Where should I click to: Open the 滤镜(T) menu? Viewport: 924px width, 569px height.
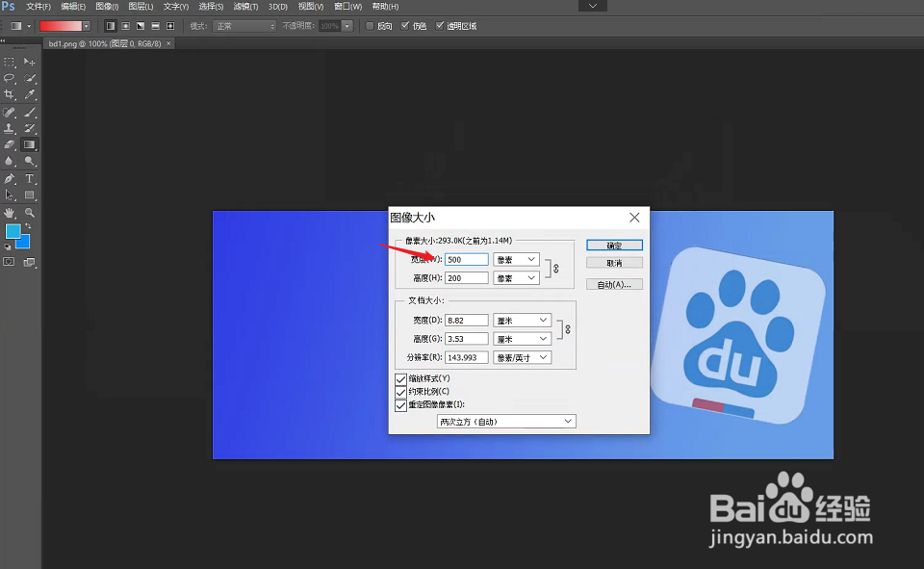coord(245,7)
